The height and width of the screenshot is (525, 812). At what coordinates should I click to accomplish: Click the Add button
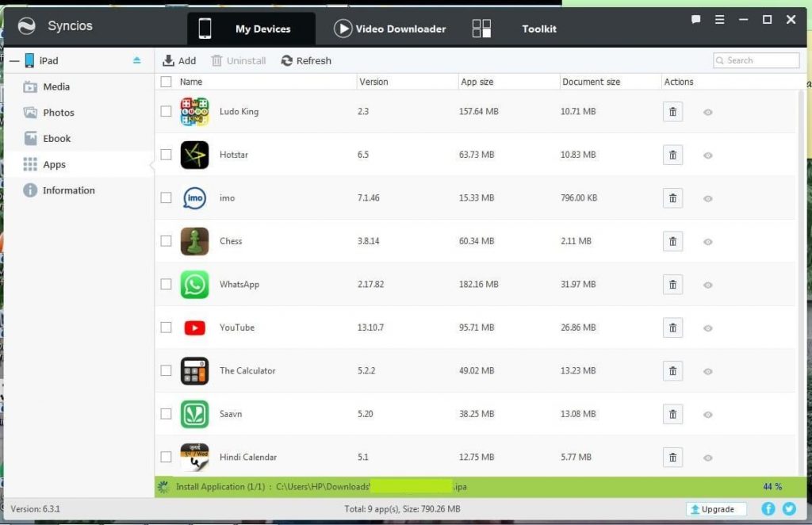[x=179, y=60]
